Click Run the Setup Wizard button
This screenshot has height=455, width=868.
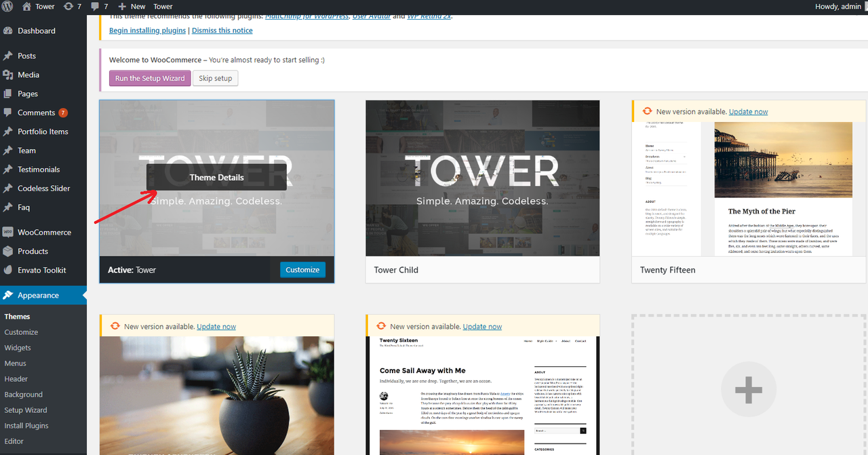(150, 79)
